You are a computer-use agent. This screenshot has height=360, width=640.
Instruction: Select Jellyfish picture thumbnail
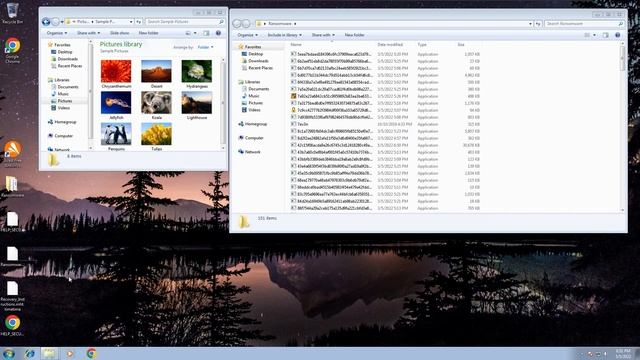[x=116, y=105]
